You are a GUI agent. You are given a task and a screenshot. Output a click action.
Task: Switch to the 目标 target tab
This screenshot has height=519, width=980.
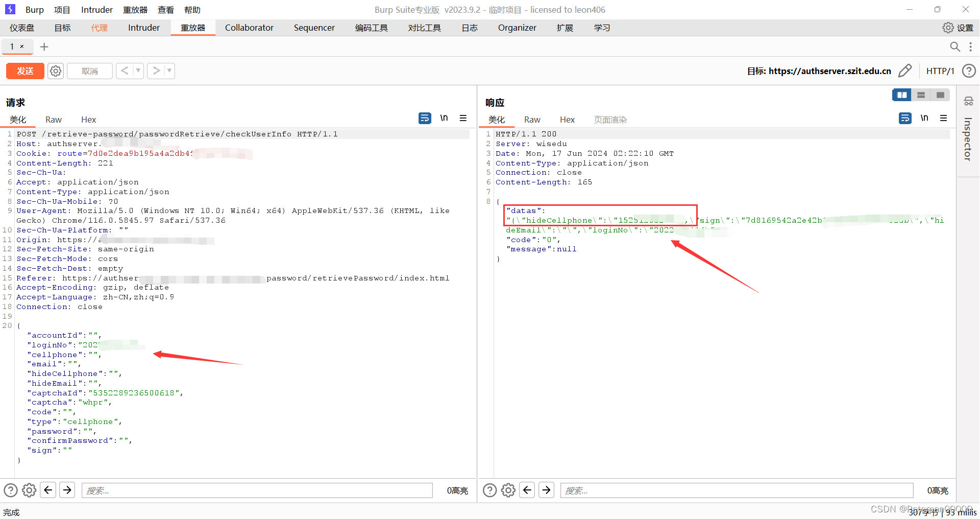click(x=63, y=28)
